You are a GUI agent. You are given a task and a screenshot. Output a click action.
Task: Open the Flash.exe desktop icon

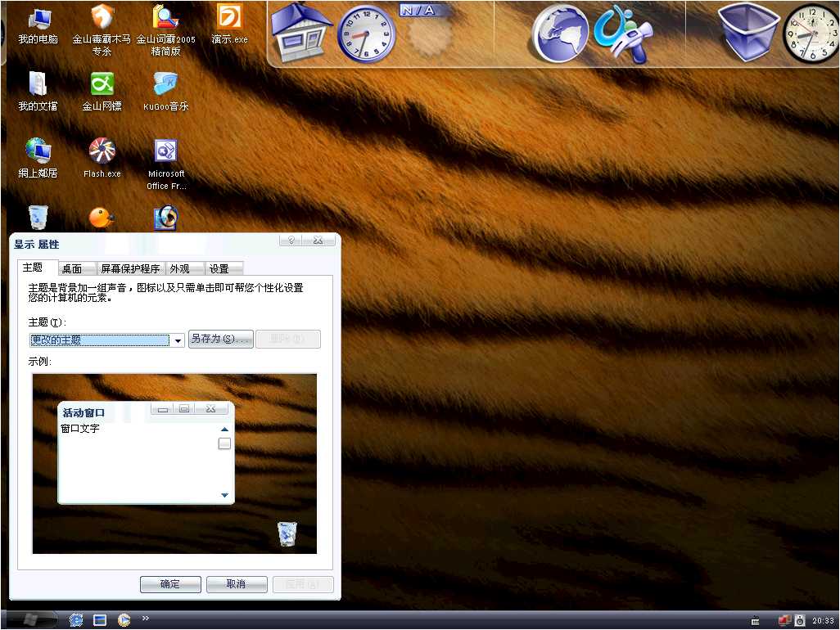coord(102,151)
